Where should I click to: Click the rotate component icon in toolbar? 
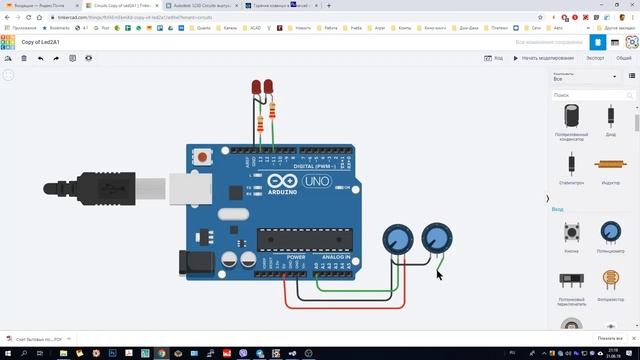pyautogui.click(x=8, y=58)
